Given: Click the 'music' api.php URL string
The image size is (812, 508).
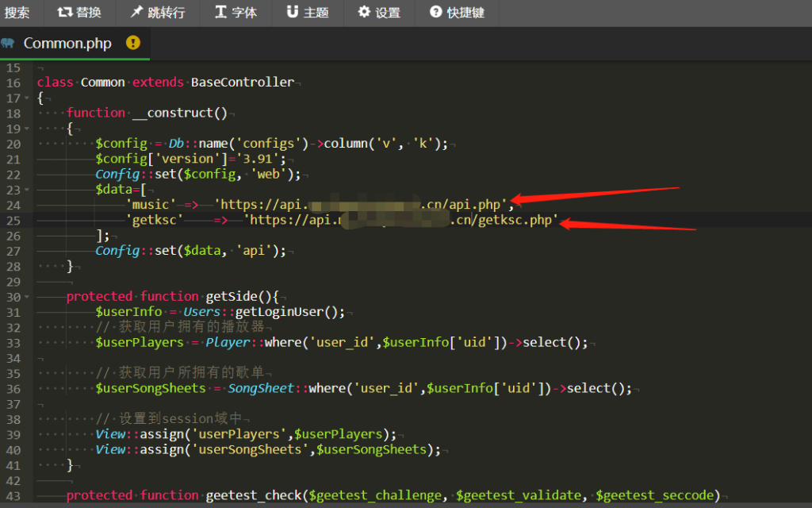Looking at the screenshot, I should coord(364,205).
